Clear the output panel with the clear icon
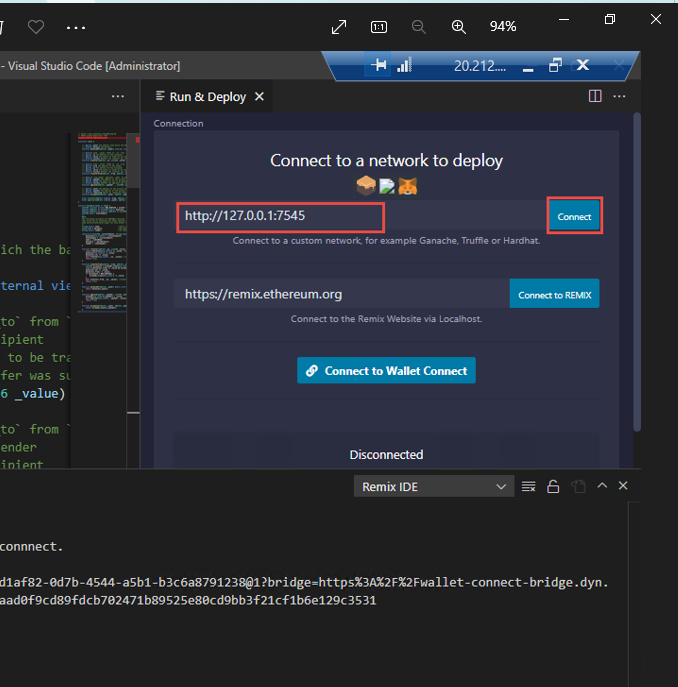Screen dimensions: 678x687 (529, 486)
